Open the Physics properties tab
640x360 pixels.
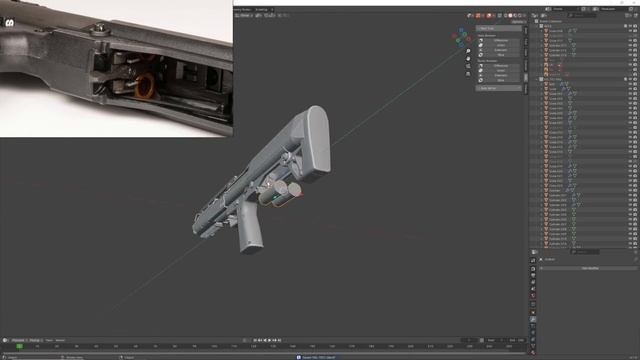[x=533, y=333]
